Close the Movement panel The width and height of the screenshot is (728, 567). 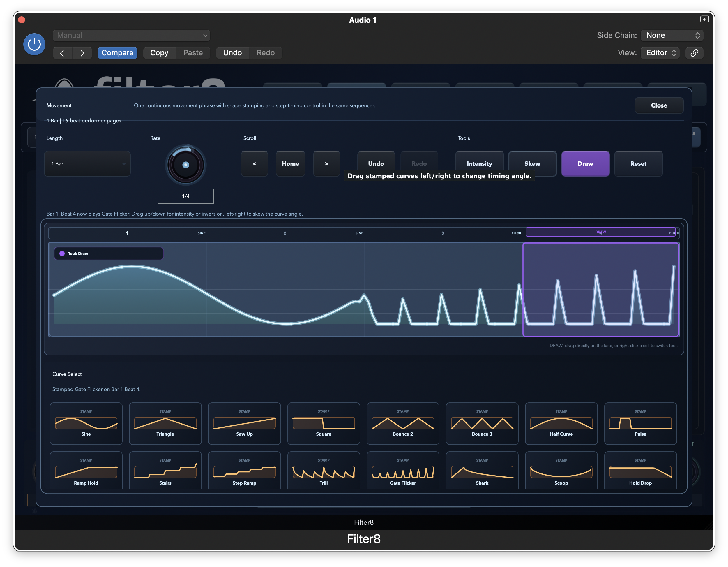coord(659,105)
